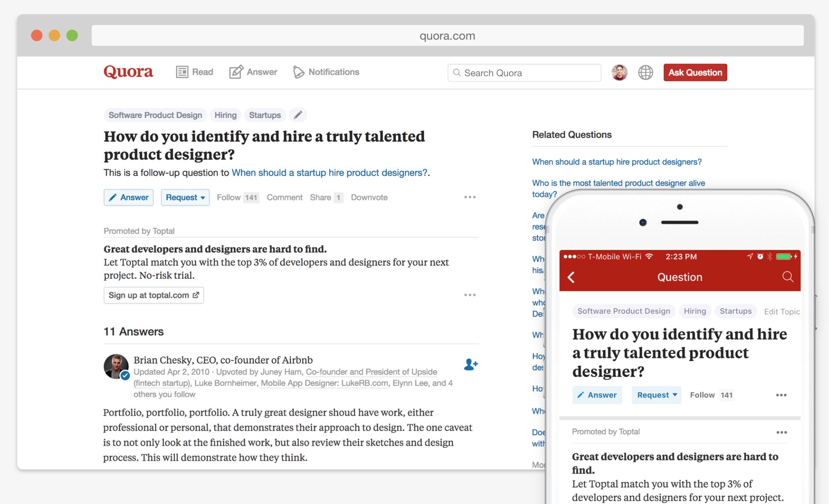Select the Software Product Design topic tab
The width and height of the screenshot is (829, 504).
pyautogui.click(x=155, y=115)
